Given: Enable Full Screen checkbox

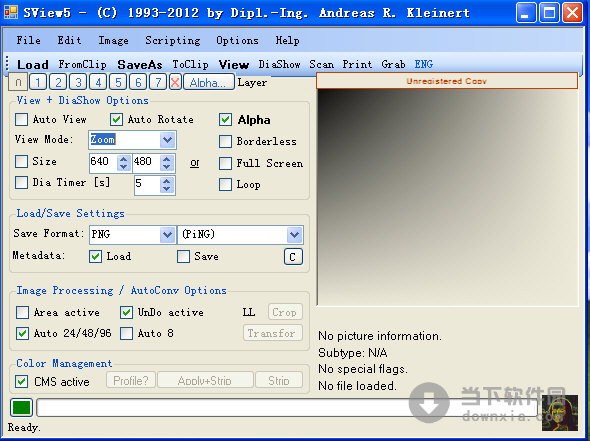Looking at the screenshot, I should point(225,163).
